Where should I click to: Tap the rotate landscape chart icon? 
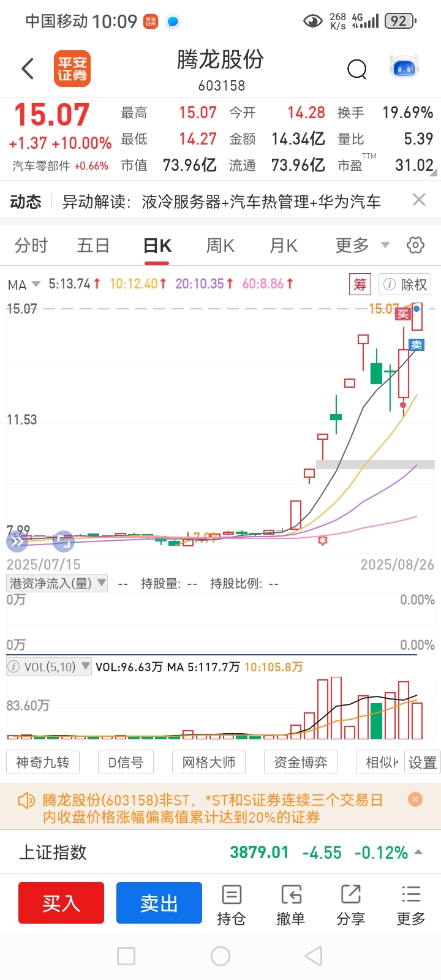point(64,541)
